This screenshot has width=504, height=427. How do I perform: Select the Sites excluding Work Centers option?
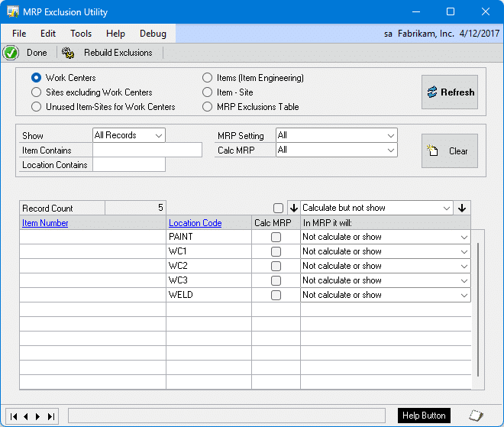tap(37, 92)
